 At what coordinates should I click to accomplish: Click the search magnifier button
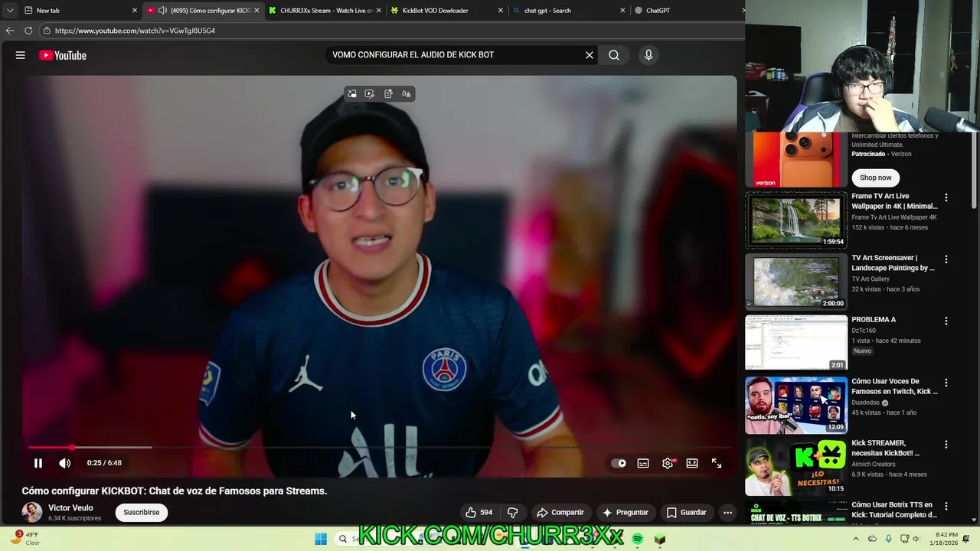point(614,55)
